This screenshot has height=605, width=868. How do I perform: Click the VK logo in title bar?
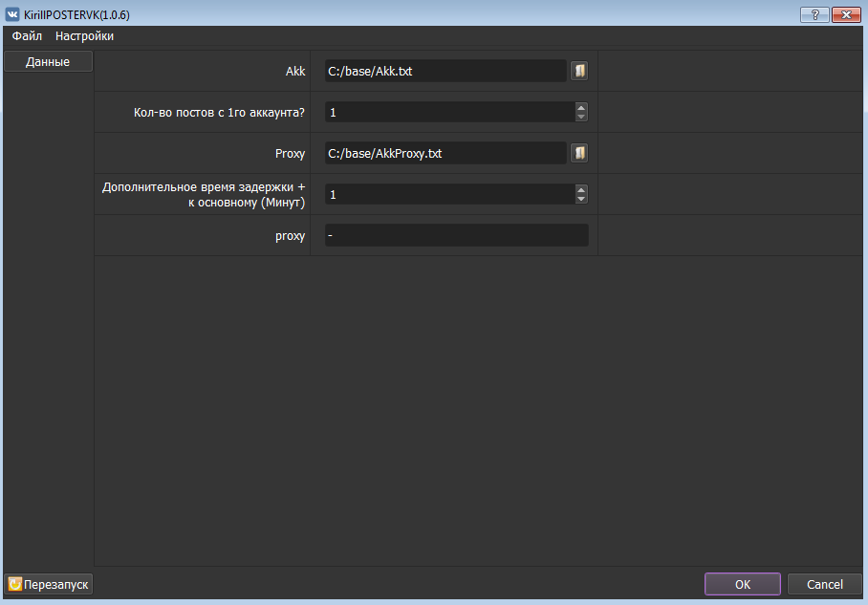[x=12, y=14]
